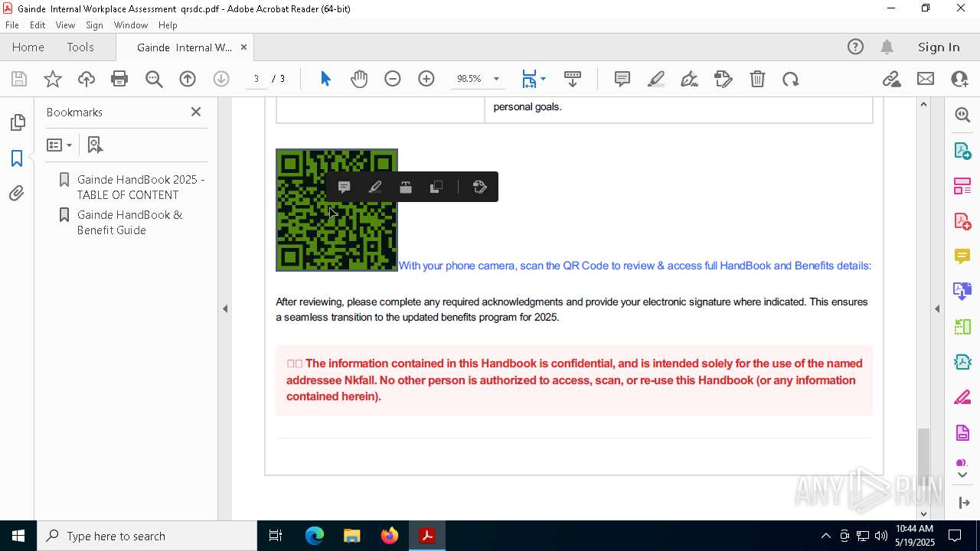The width and height of the screenshot is (980, 551).
Task: Collapse the right tools pane arrow
Action: pos(937,309)
